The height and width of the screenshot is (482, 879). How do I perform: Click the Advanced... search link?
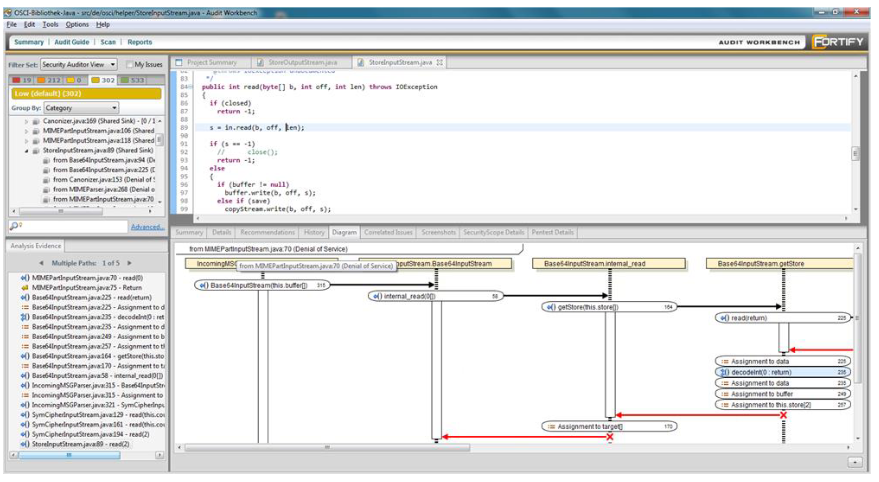click(147, 227)
